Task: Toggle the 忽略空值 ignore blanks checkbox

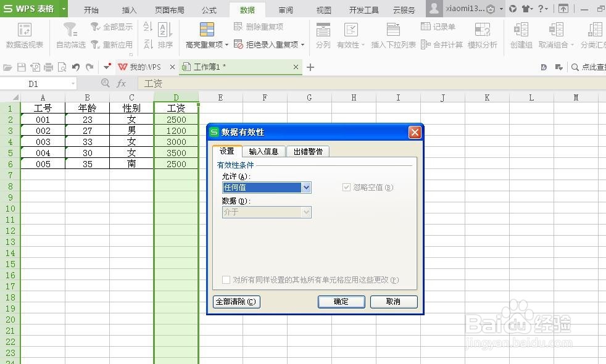Action: click(346, 188)
